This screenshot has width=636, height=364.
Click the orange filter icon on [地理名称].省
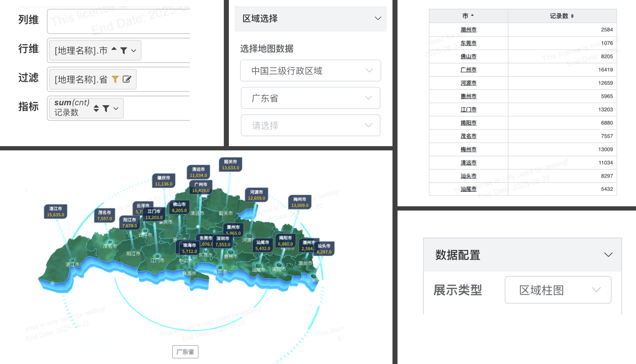point(115,79)
